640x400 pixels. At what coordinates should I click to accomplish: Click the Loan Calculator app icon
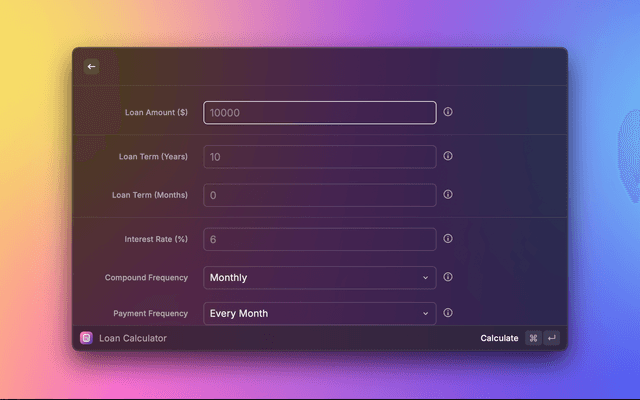(x=86, y=338)
